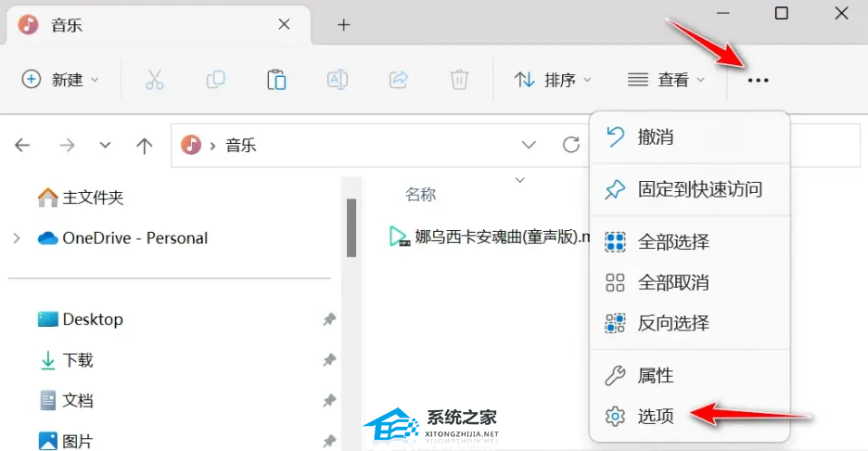Open 图片 folder in sidebar

point(67,441)
